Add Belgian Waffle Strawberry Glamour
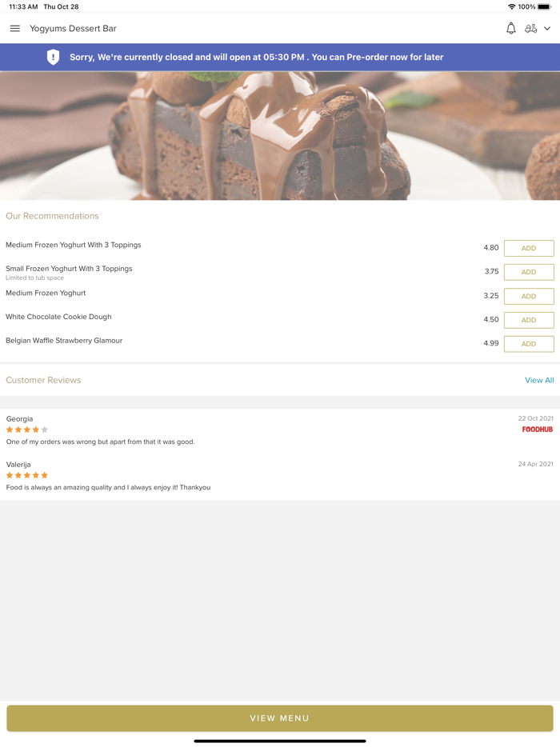Screen dimensions: 560x747 tap(529, 344)
